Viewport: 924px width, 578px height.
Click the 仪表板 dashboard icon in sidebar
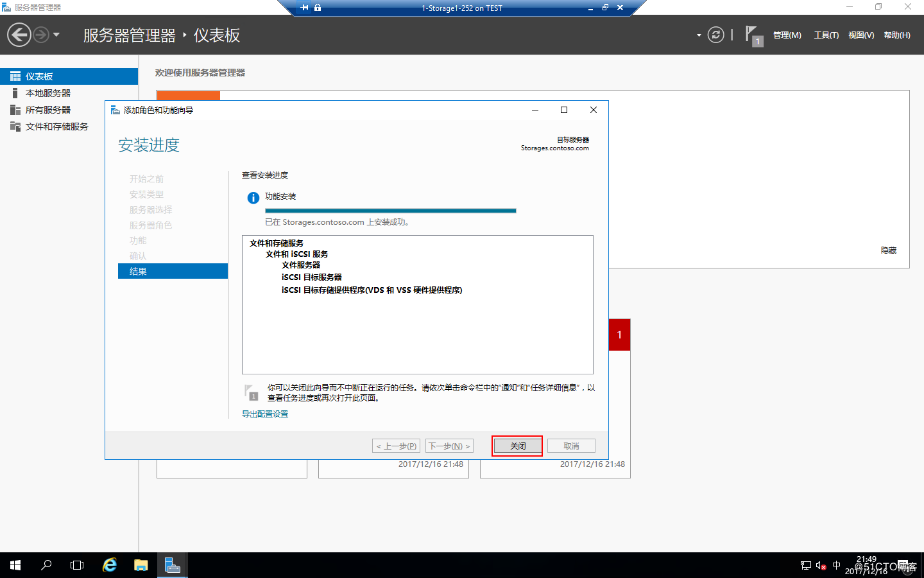click(15, 76)
